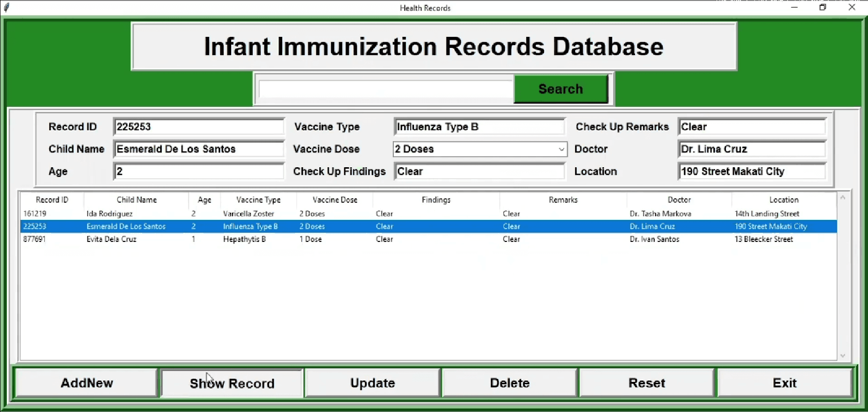The height and width of the screenshot is (412, 868).
Task: Focus the Child Name text box
Action: click(x=199, y=149)
